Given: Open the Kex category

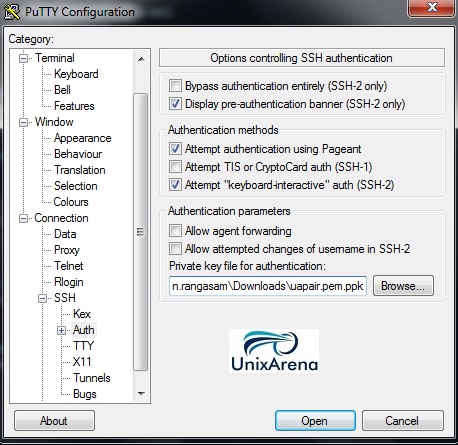Looking at the screenshot, I should [x=82, y=314].
